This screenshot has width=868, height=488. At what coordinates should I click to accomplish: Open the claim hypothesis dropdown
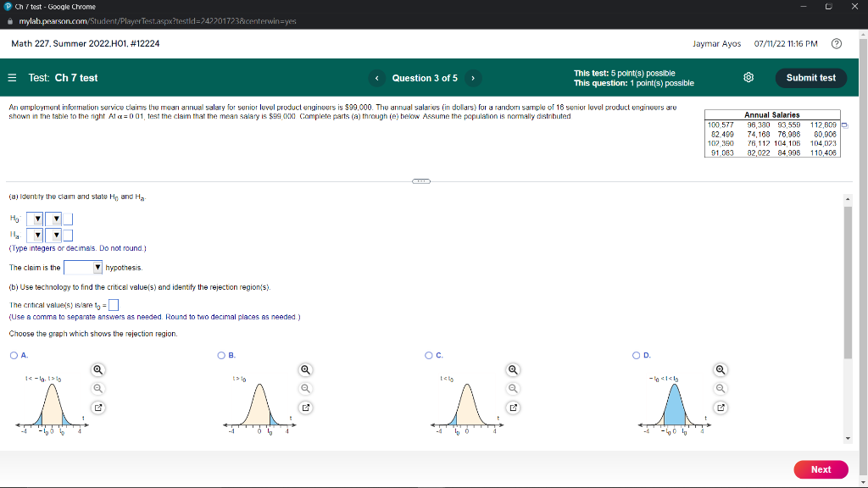83,268
